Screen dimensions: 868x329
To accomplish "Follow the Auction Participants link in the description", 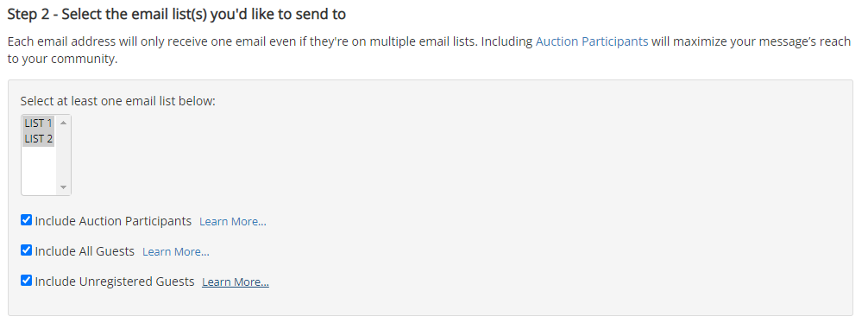I will coord(592,41).
